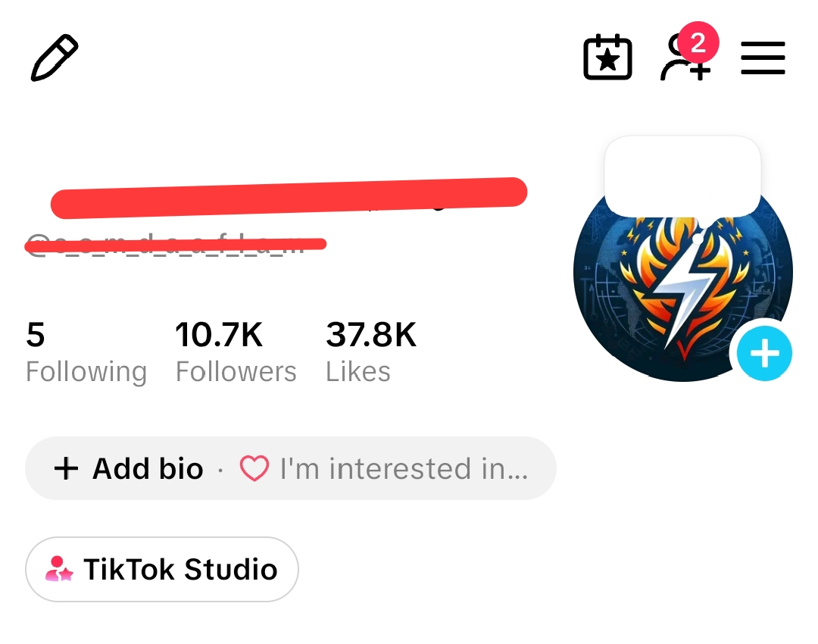Open TikTok Studio

pos(162,569)
